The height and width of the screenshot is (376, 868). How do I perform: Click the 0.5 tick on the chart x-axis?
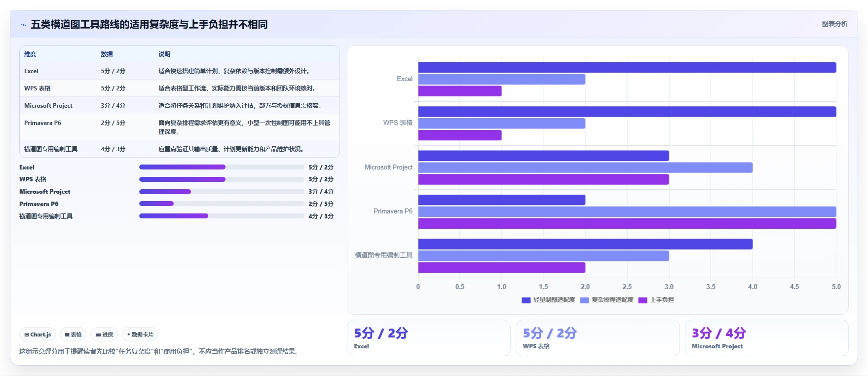(460, 287)
